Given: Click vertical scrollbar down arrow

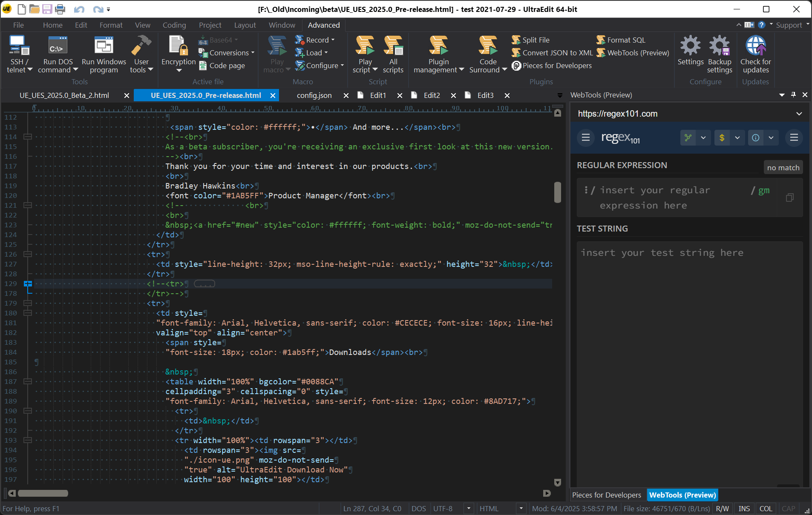Looking at the screenshot, I should (557, 483).
